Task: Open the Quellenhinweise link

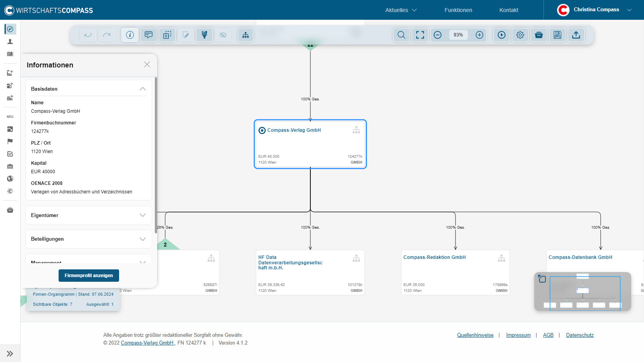Action: (475, 335)
